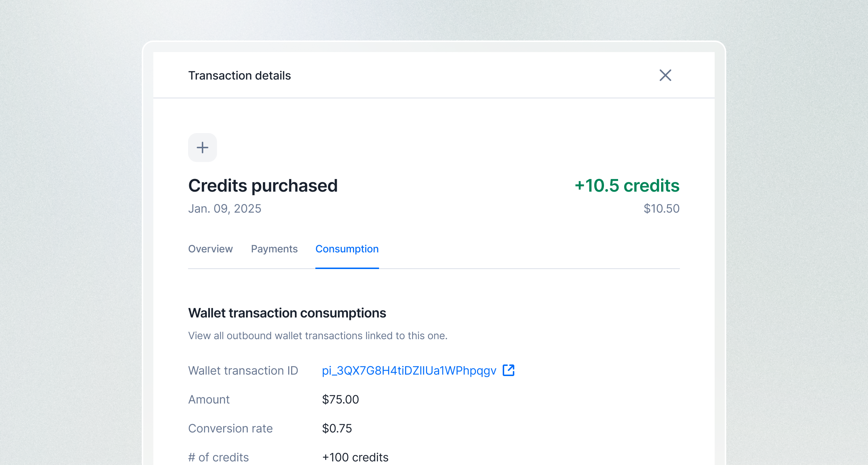Click the Conversion rate label
Image resolution: width=868 pixels, height=465 pixels.
(230, 428)
